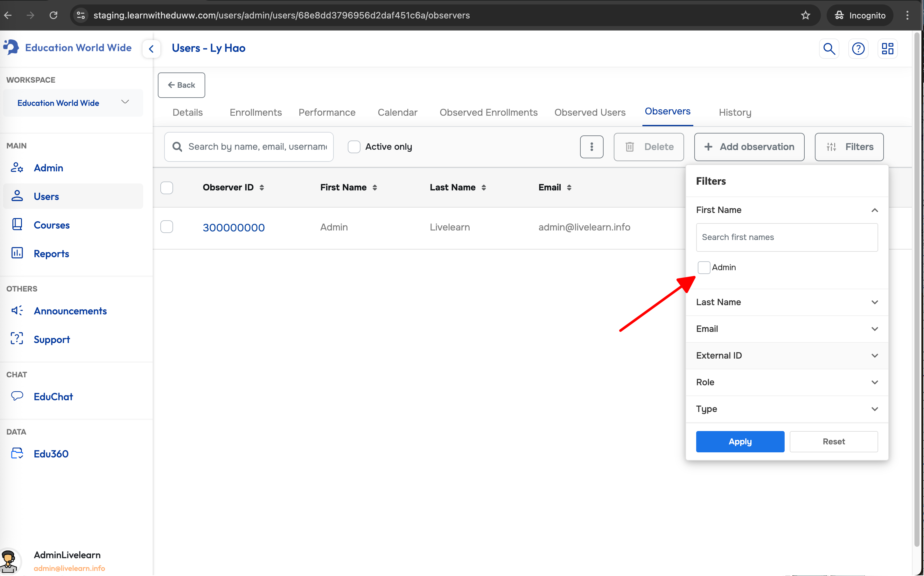
Task: Collapse sidebar with the chevron arrow
Action: (x=151, y=49)
